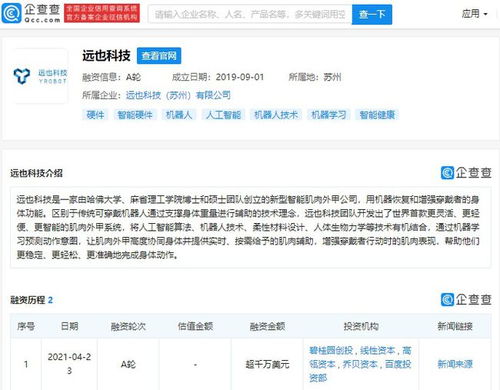The width and height of the screenshot is (500, 390).
Task: Select the 智能硬件 tag
Action: click(x=135, y=115)
